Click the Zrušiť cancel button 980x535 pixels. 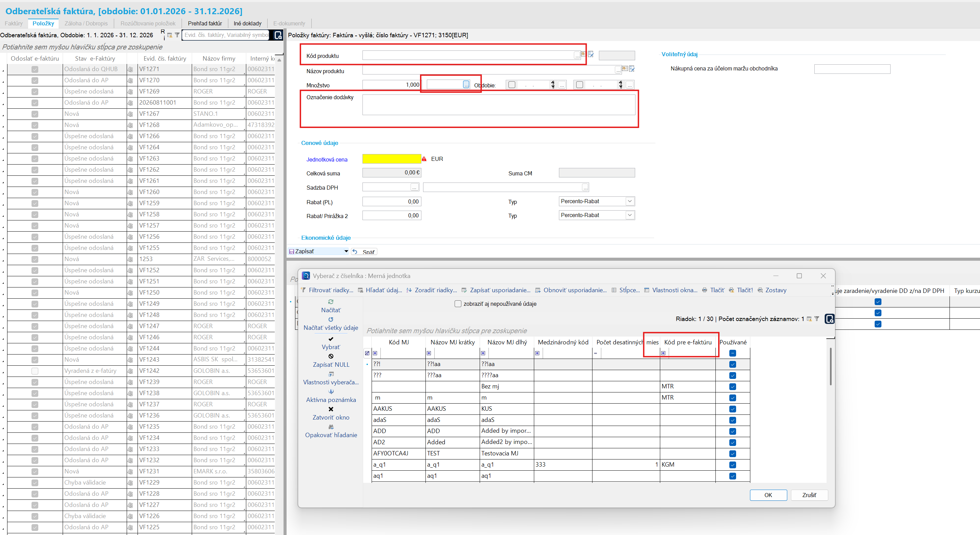tap(809, 495)
